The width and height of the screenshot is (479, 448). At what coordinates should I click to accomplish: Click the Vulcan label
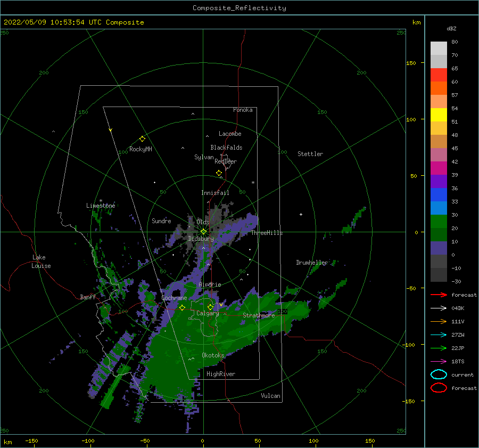click(271, 396)
